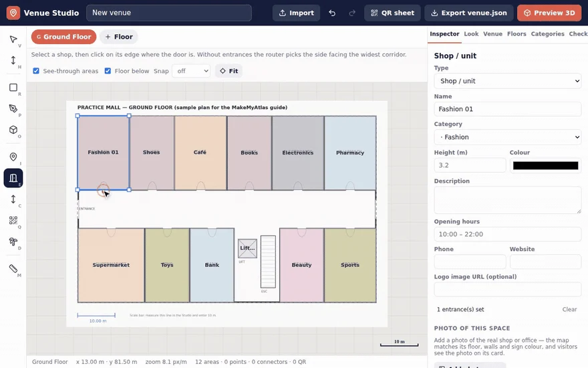Click the Opening hours input field

tap(507, 234)
